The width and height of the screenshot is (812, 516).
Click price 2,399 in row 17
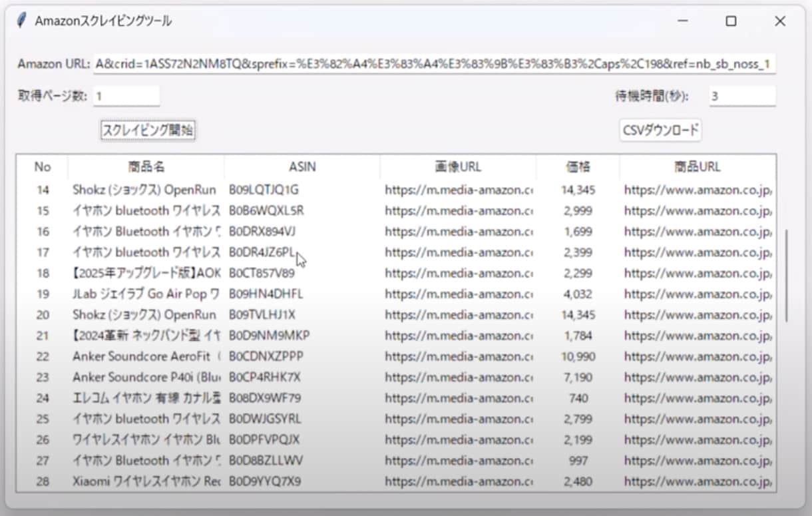[578, 252]
